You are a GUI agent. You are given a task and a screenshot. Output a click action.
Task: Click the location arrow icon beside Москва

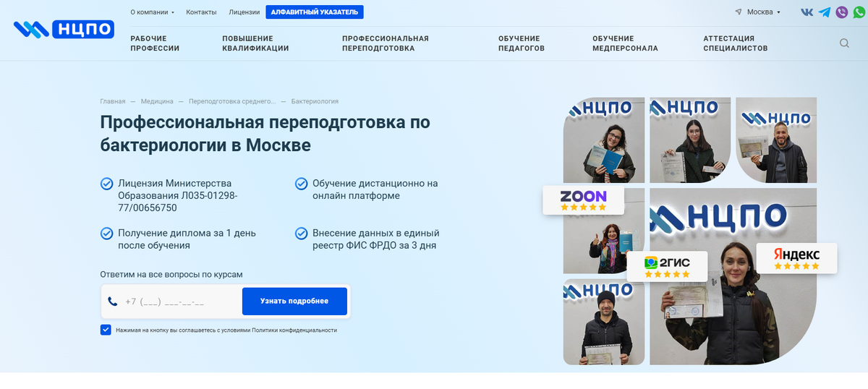tap(739, 12)
